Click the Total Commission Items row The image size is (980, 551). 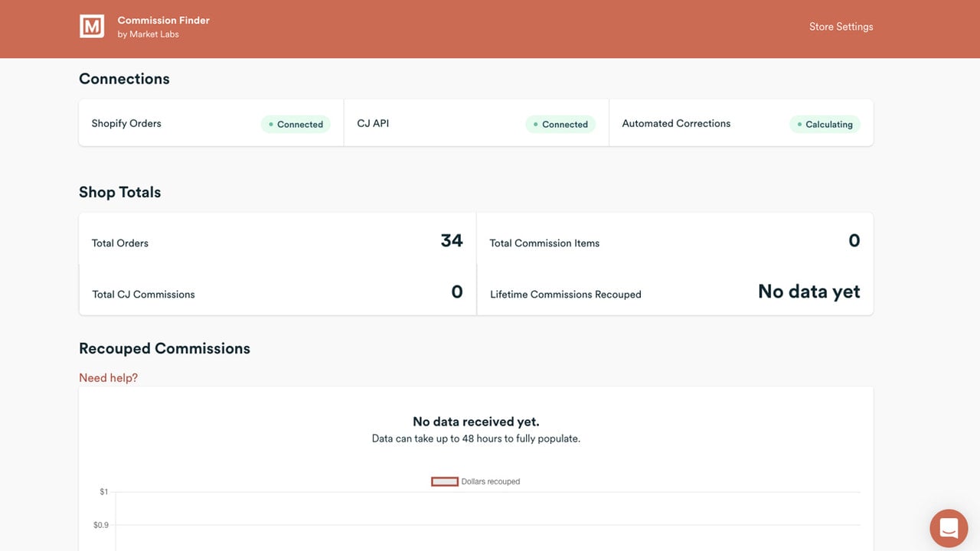[675, 239]
